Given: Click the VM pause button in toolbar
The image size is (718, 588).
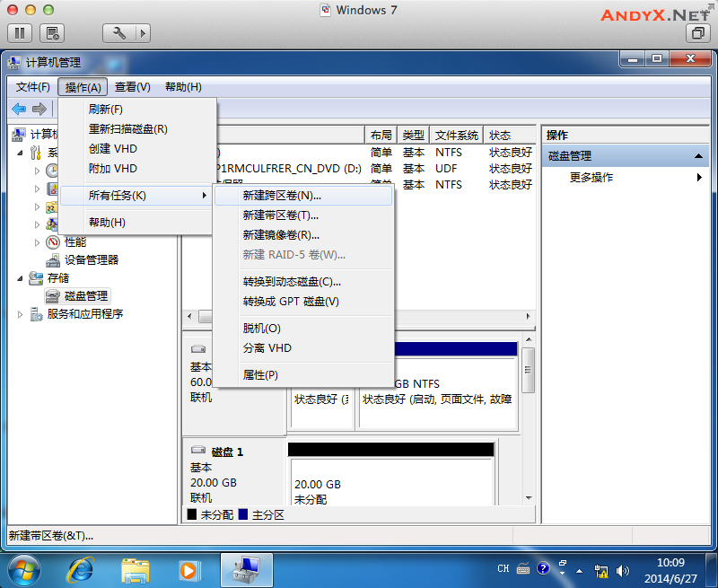Looking at the screenshot, I should pos(22,33).
